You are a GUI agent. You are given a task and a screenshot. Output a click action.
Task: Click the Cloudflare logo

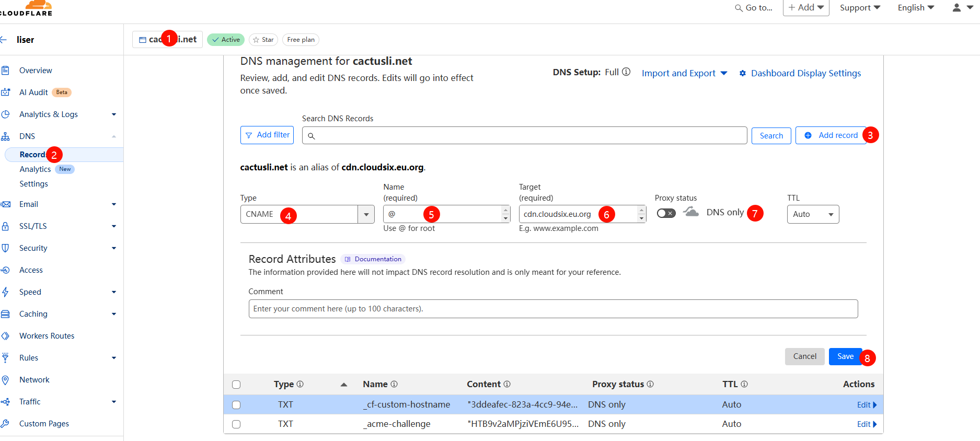click(x=26, y=8)
